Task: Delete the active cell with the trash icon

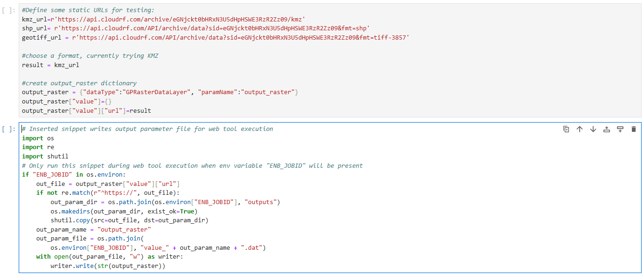Action: pyautogui.click(x=633, y=129)
